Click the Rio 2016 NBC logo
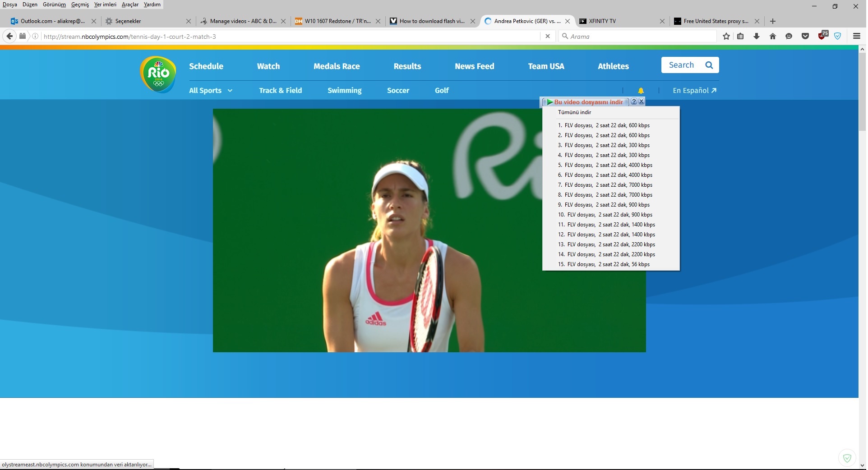 (x=158, y=74)
